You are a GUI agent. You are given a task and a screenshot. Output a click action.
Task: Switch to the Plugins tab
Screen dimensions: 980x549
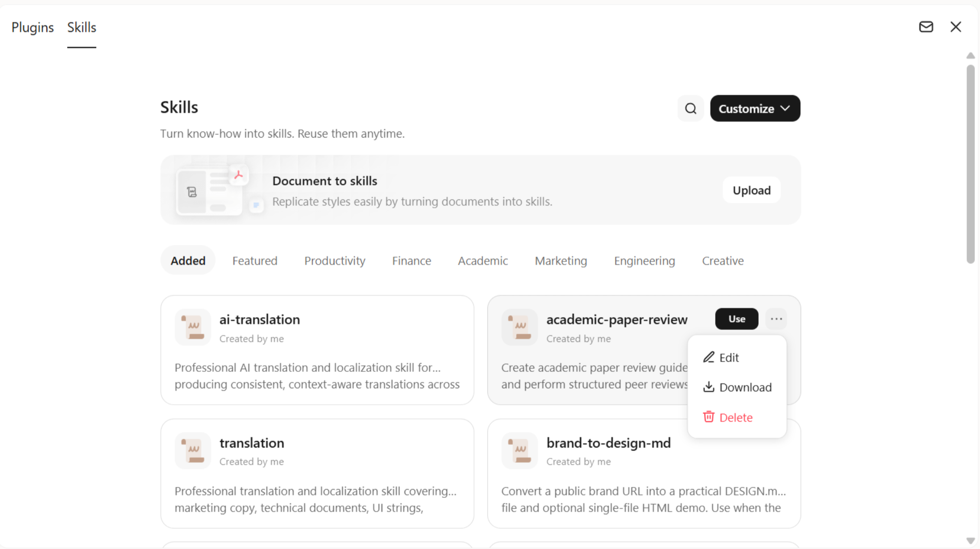pos(32,27)
